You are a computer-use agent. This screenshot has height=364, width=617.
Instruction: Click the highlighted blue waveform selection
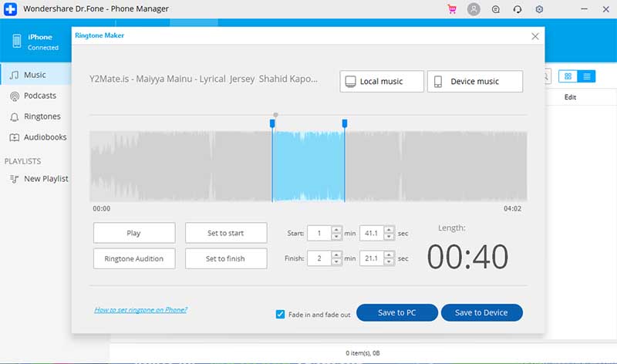pos(308,167)
